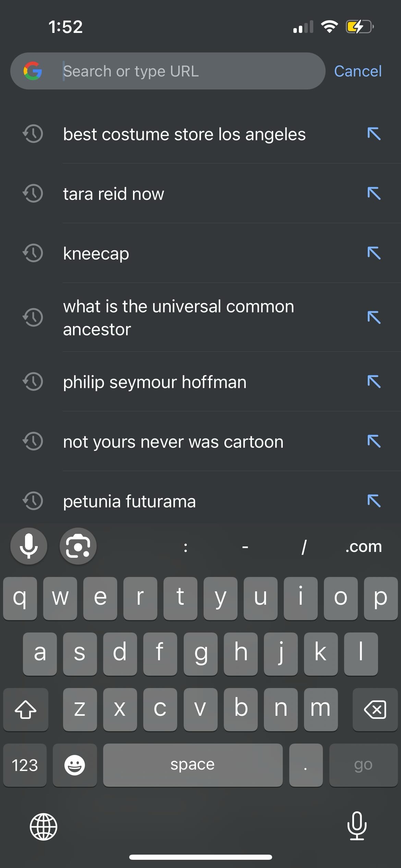Select 'petunia futurama' history entry
This screenshot has height=868, width=401.
(129, 501)
